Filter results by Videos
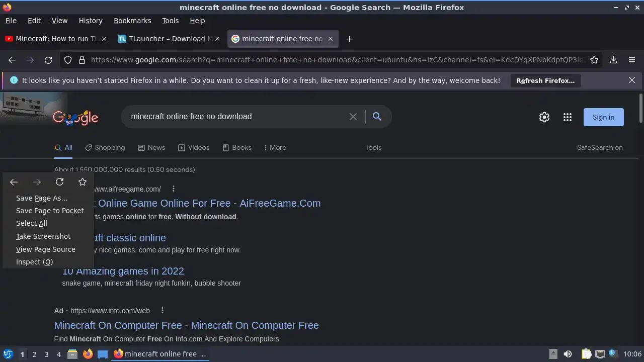The image size is (644, 362). pos(194,147)
